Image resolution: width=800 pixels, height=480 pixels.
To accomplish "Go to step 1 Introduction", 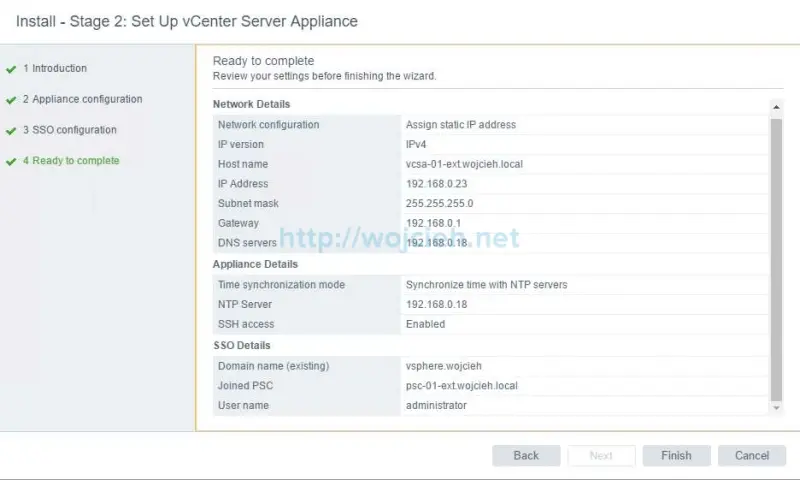I will pos(55,68).
